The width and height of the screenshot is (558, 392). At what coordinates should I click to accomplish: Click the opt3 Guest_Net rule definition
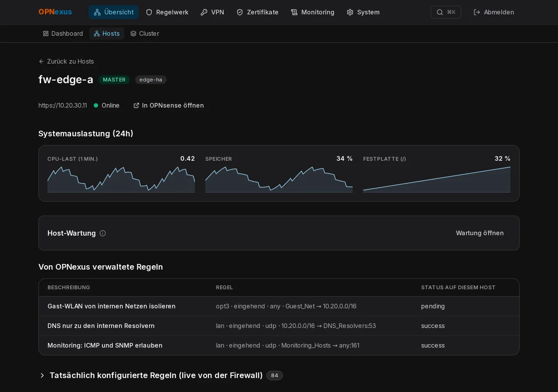click(286, 306)
